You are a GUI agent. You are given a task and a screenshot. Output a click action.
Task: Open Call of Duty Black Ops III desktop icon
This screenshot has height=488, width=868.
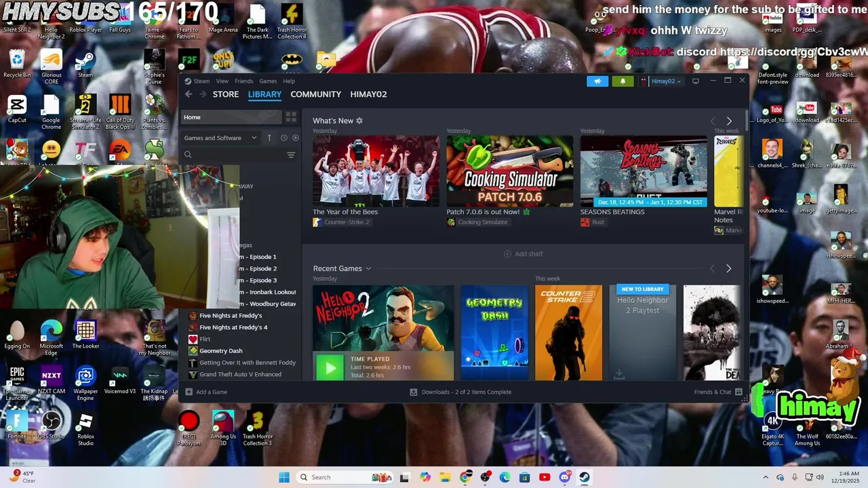pos(120,112)
